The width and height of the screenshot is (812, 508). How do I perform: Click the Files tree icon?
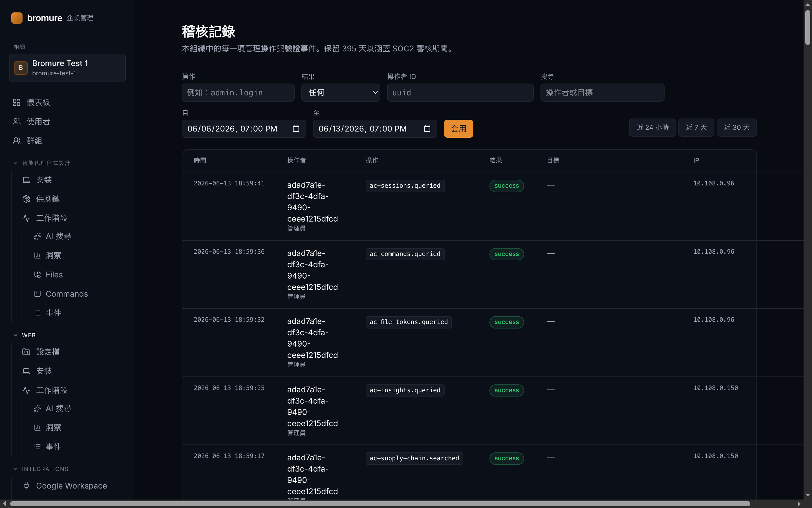(x=37, y=275)
